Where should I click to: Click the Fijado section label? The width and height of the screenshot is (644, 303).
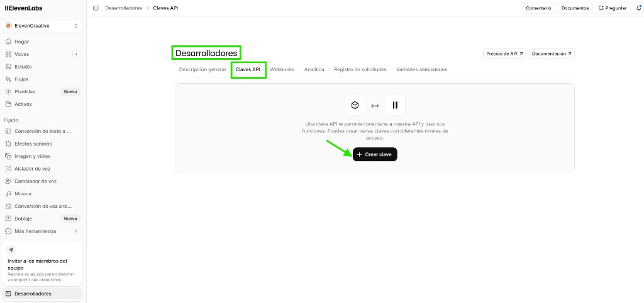coord(11,120)
